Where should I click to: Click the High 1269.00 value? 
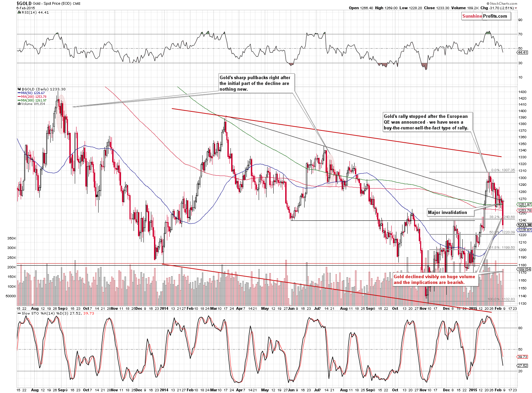coord(386,8)
